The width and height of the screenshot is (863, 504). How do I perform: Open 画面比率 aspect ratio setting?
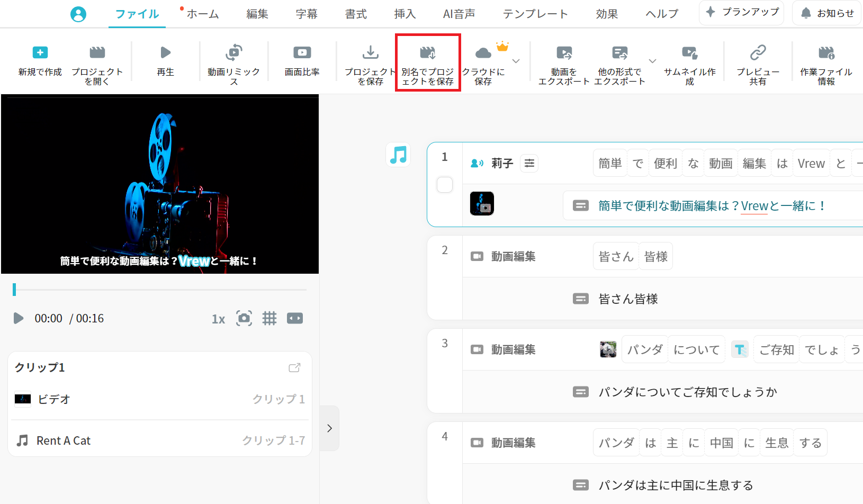pyautogui.click(x=302, y=61)
